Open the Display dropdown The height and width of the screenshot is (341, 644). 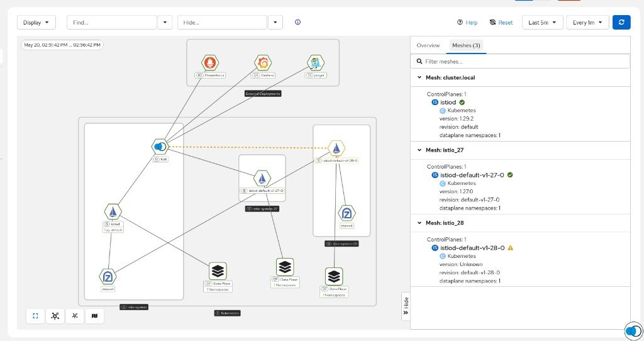coord(36,22)
